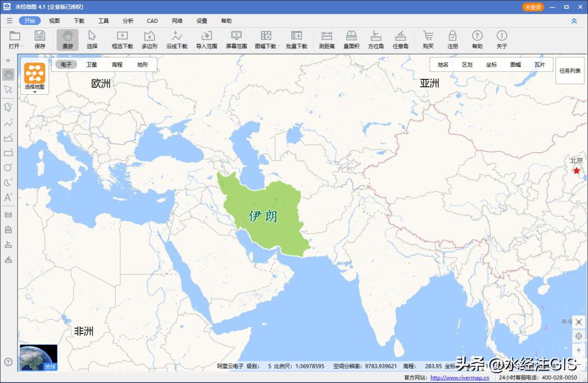Pick the 选择 pointer tool in ribbon
Viewport: 588px width, 383px height.
tap(92, 40)
